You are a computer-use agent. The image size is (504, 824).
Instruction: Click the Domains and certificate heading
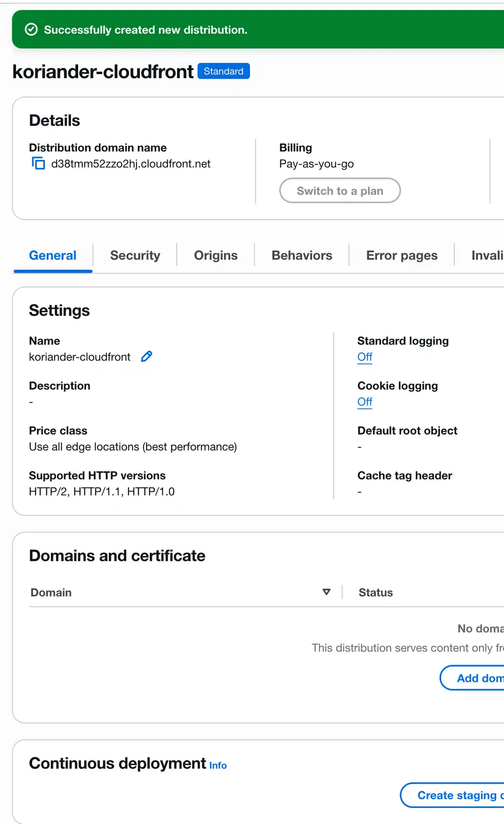pos(117,556)
